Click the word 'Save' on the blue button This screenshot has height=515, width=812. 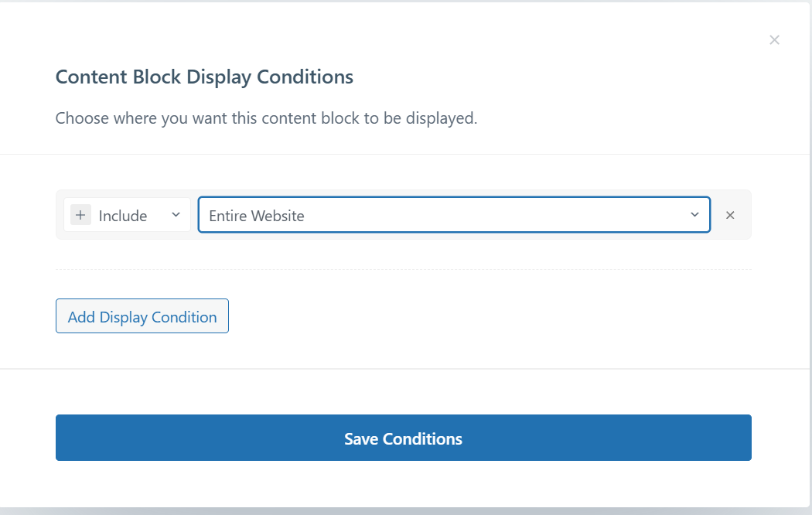click(x=361, y=439)
